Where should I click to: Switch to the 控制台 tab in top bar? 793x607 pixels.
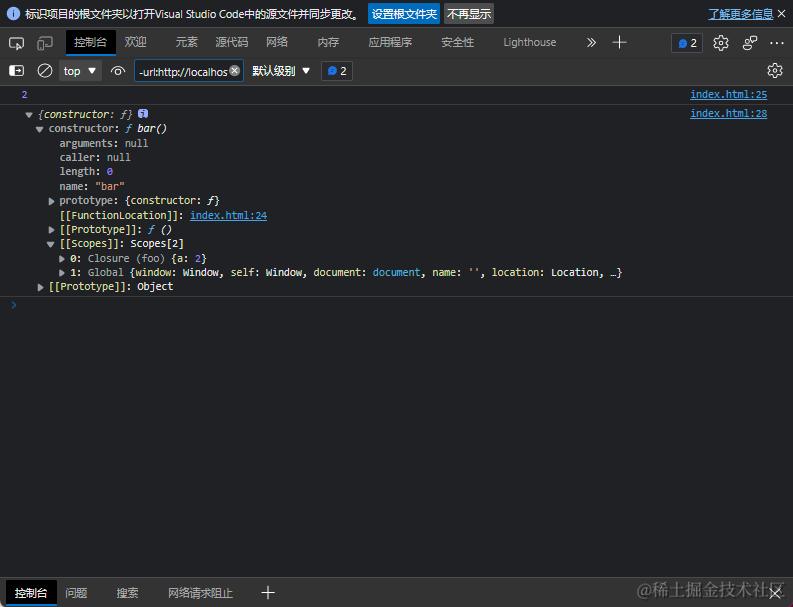(91, 42)
